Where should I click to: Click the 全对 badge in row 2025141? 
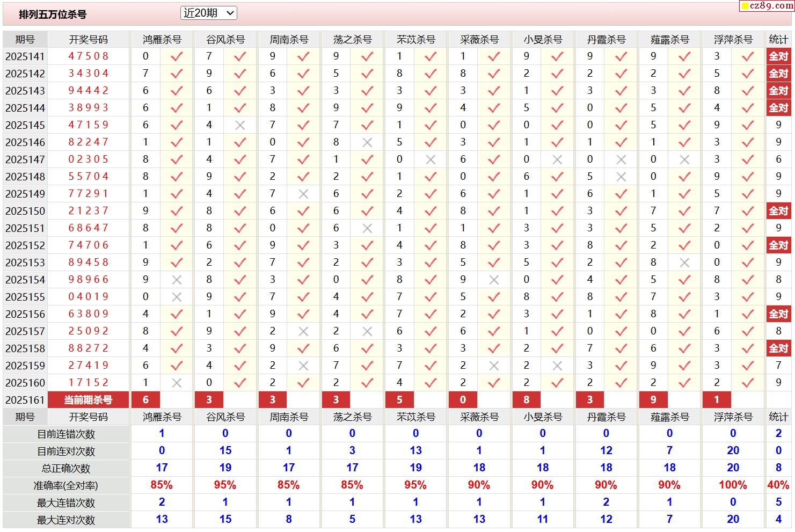(x=778, y=56)
